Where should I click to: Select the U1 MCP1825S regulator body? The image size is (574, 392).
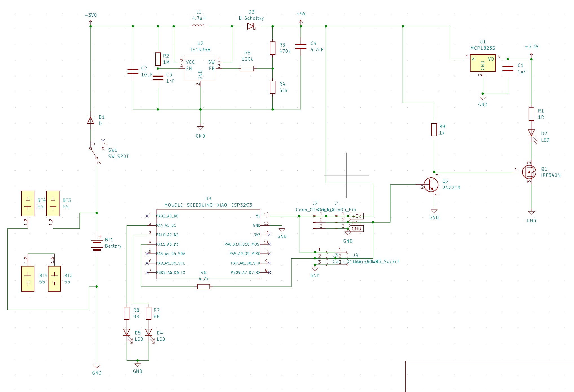tap(483, 63)
